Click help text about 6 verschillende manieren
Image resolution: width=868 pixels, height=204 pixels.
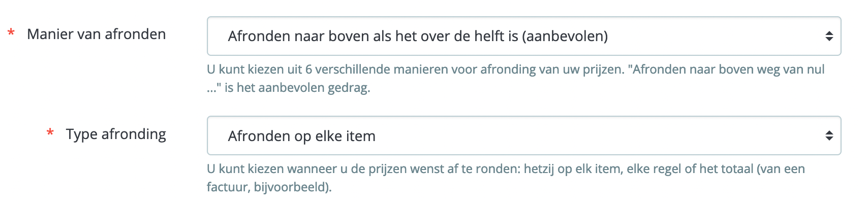(516, 78)
